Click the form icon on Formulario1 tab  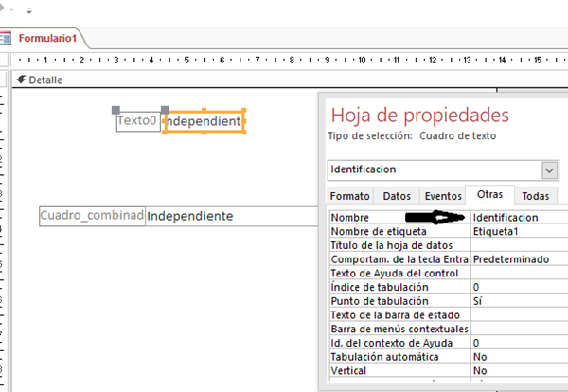[8, 39]
